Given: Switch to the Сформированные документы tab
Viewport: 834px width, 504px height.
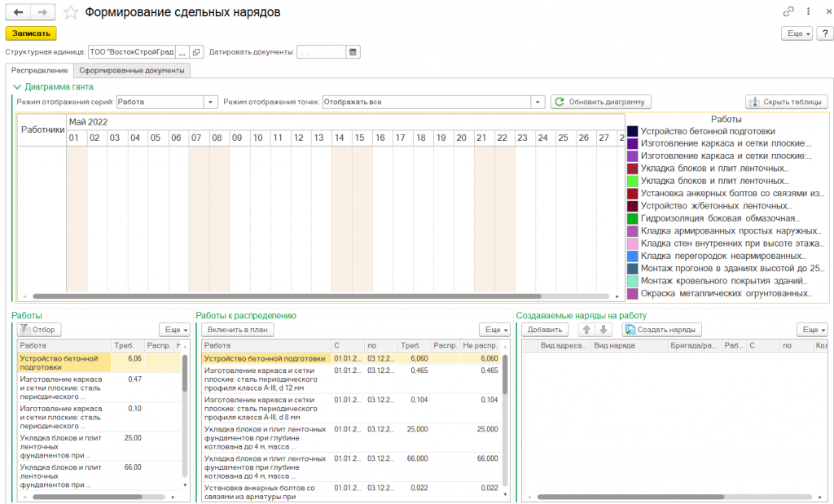Looking at the screenshot, I should (x=131, y=71).
